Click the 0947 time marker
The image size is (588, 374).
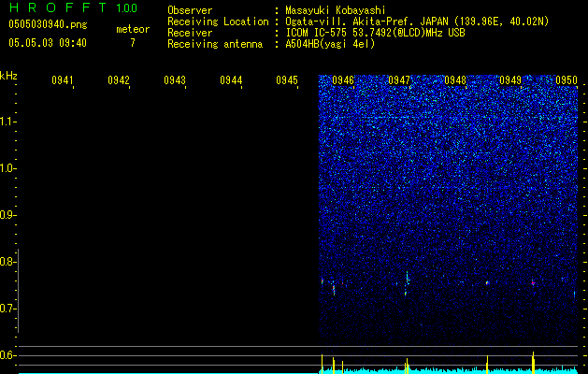pyautogui.click(x=399, y=80)
